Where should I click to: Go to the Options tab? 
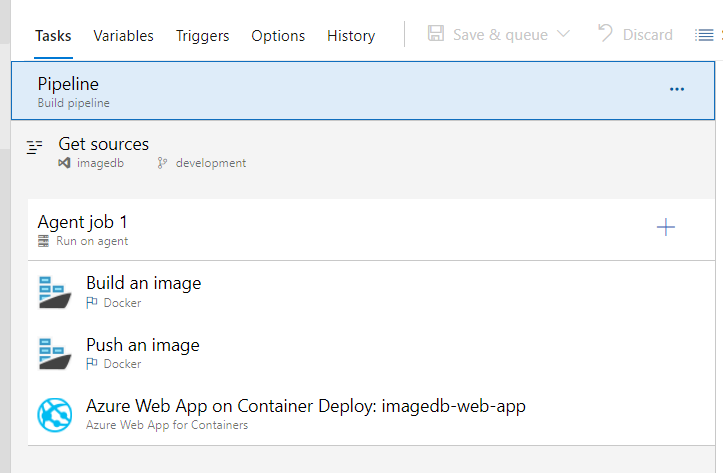tap(278, 36)
